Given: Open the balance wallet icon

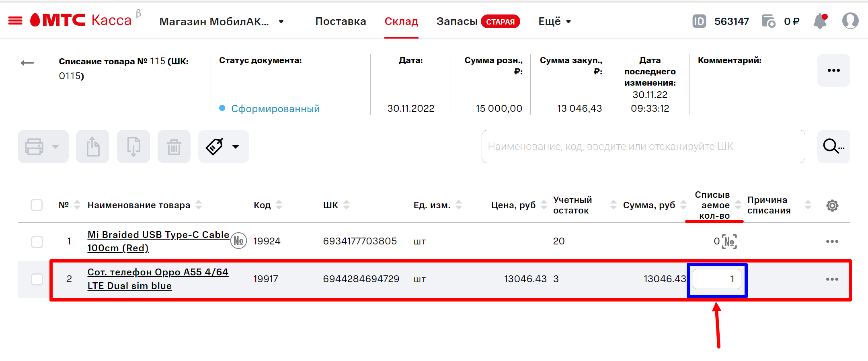Looking at the screenshot, I should click(768, 21).
